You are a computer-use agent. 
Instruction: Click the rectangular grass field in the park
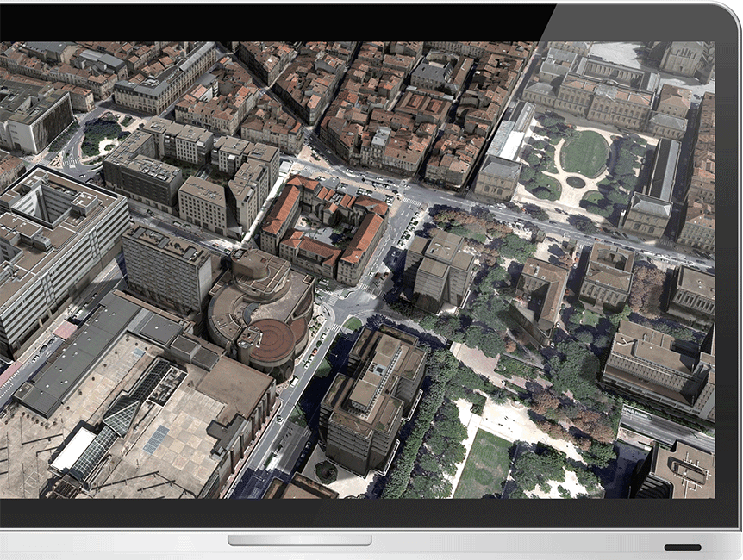[x=484, y=462]
